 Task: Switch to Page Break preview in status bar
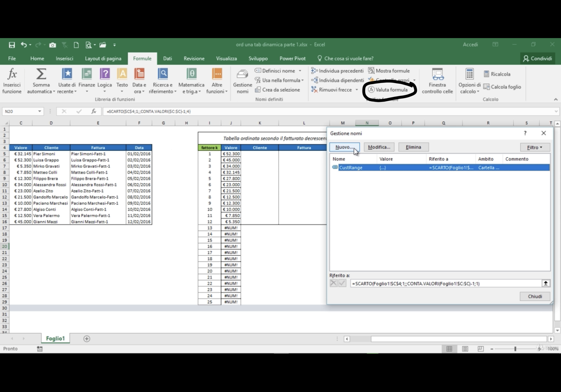480,349
